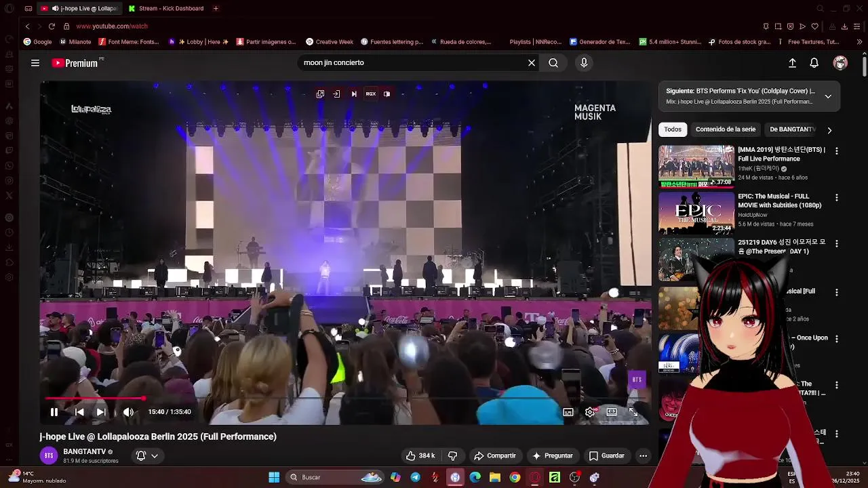Go back in browser history

27,26
